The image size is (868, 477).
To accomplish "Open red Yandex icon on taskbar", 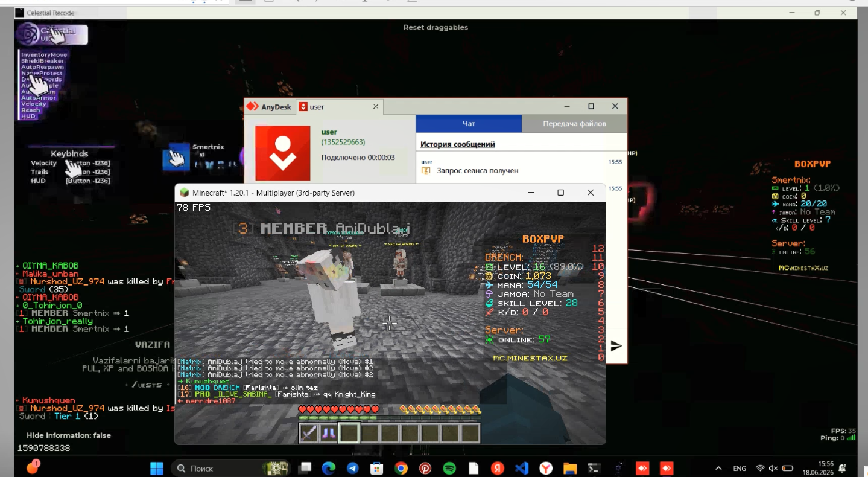I will coord(498,468).
